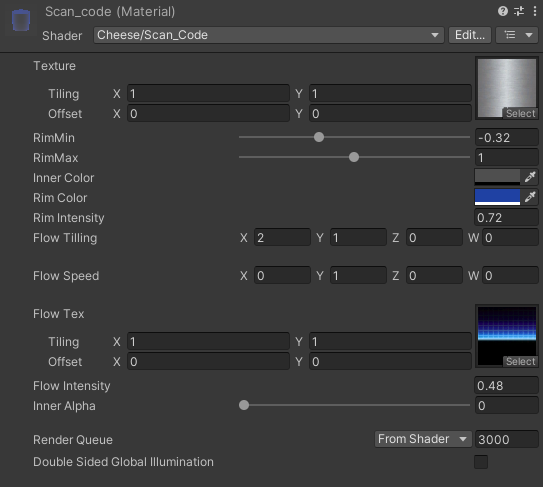
Task: Select a texture for Flow Tex slot
Action: (x=520, y=362)
